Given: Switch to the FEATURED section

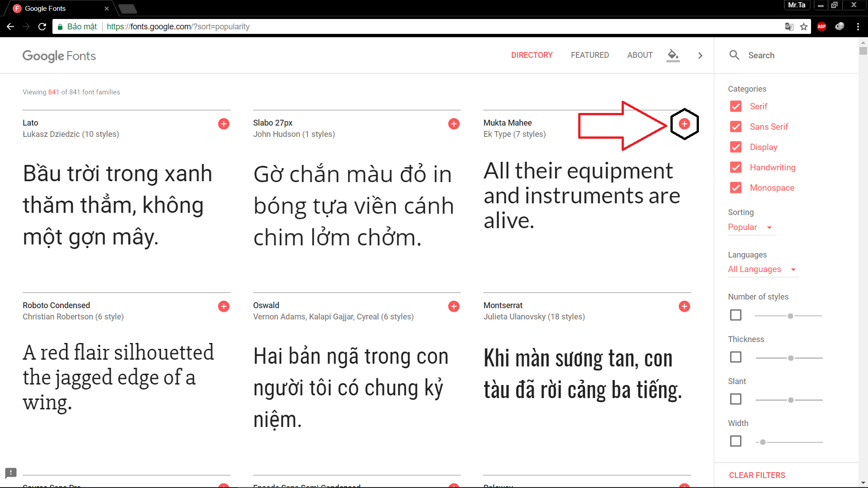Looking at the screenshot, I should click(590, 55).
